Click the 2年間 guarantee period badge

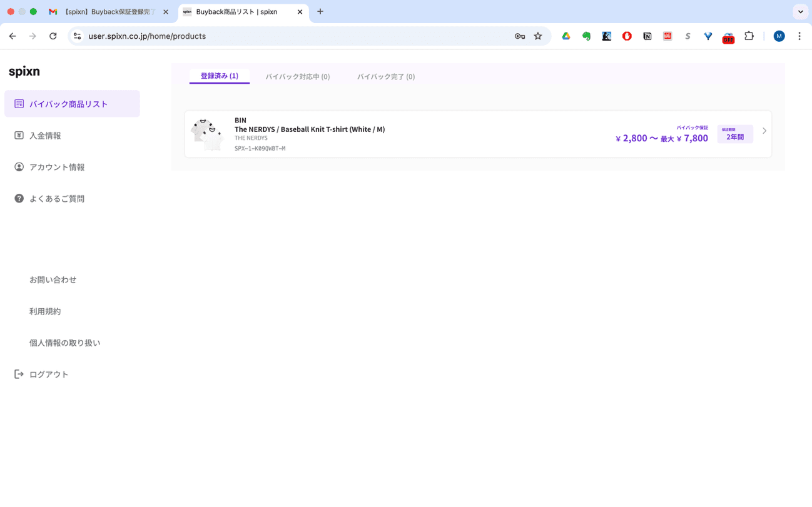735,134
